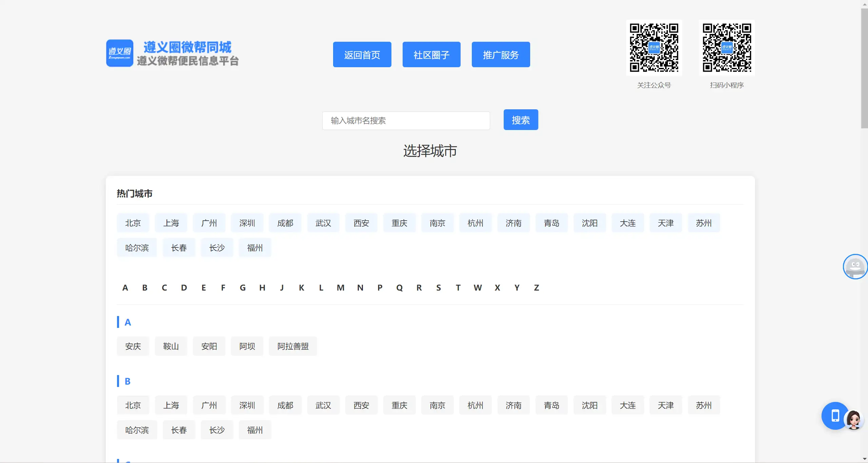Open the 推广服务 section

501,54
